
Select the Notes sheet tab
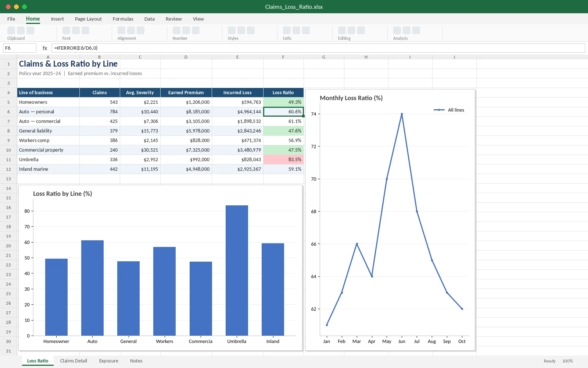click(136, 361)
